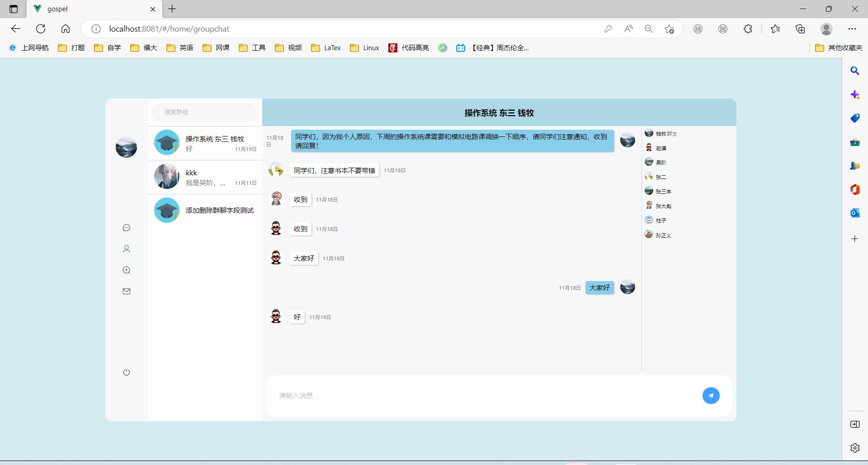The image size is (868, 465).
Task: Click sender avatar beside 同学们，注意书本不要带错
Action: 276,170
